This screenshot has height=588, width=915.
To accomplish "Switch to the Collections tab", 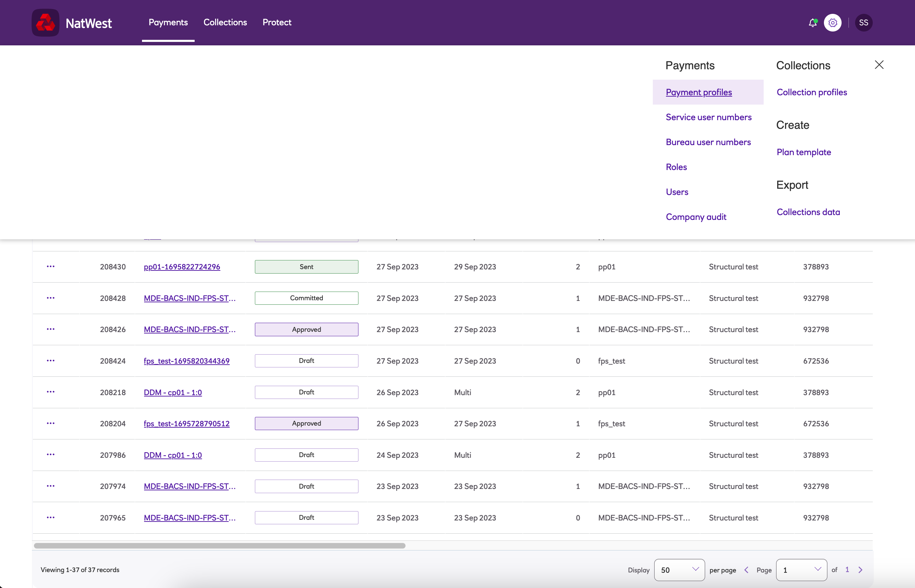I will [225, 22].
